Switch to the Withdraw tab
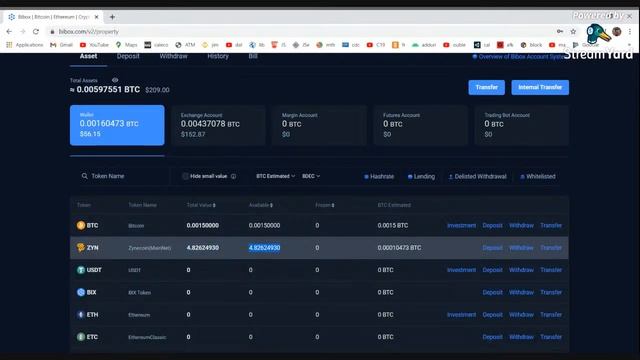 pos(173,56)
